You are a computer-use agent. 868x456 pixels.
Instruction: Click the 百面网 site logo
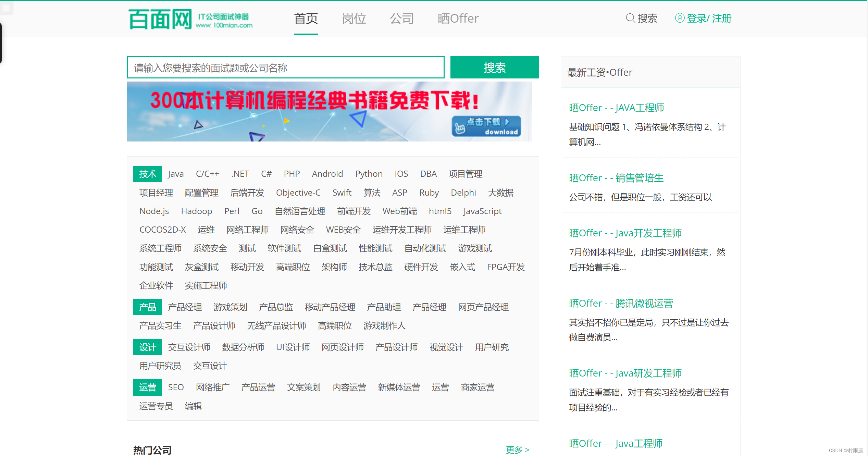190,19
